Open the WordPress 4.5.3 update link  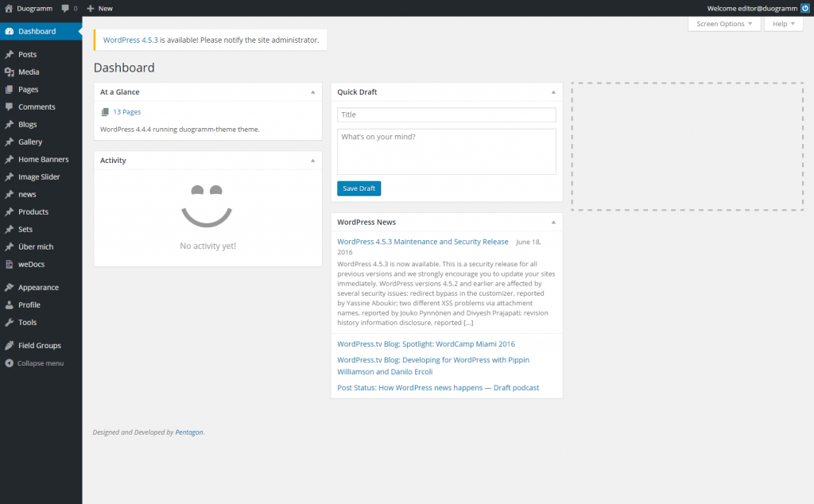click(x=130, y=40)
